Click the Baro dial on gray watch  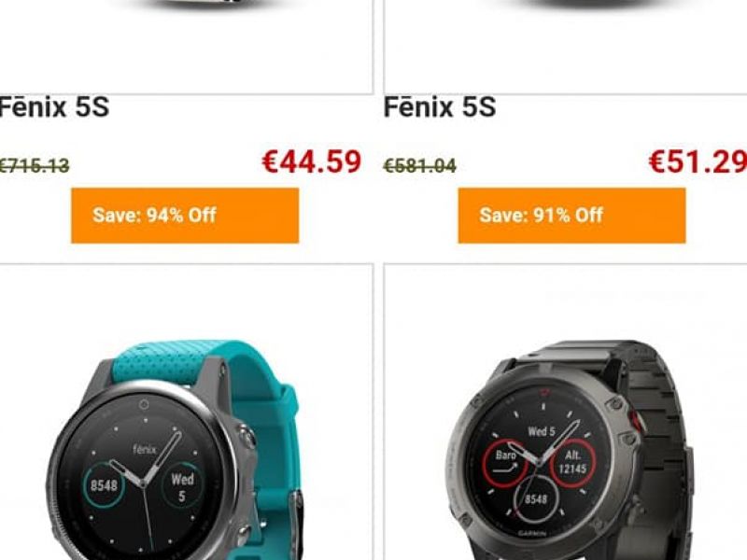coord(505,462)
